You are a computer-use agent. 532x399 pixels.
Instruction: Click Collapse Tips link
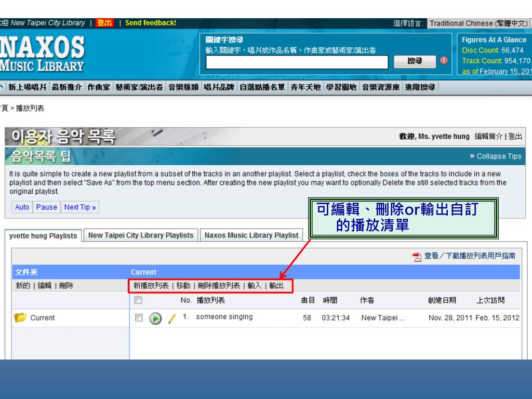point(499,156)
